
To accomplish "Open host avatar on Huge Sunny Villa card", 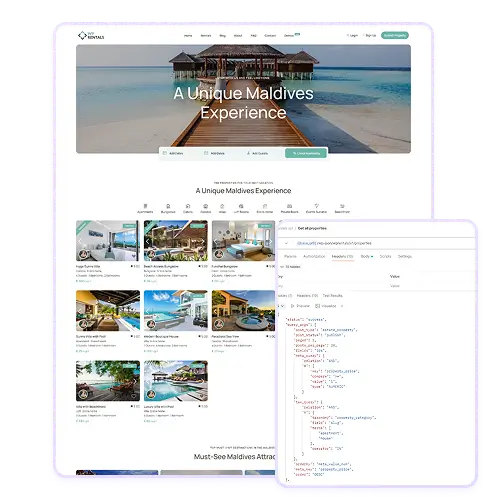I will pyautogui.click(x=83, y=254).
